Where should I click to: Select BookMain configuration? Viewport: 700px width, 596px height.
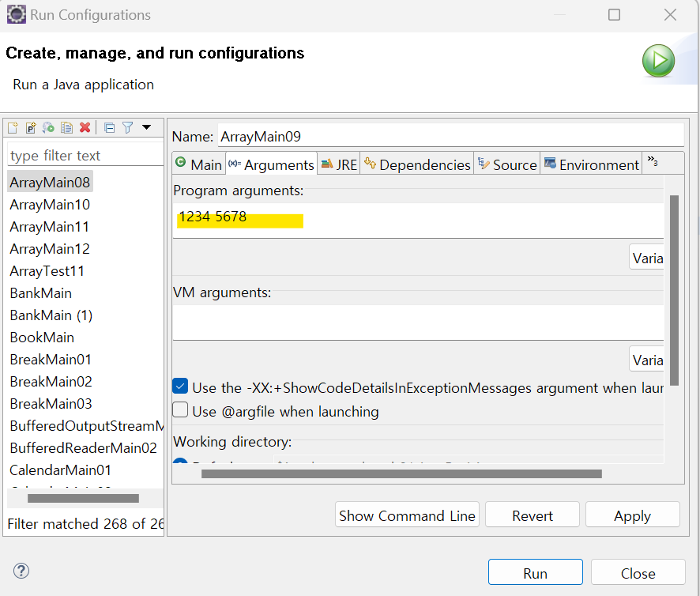pyautogui.click(x=42, y=337)
